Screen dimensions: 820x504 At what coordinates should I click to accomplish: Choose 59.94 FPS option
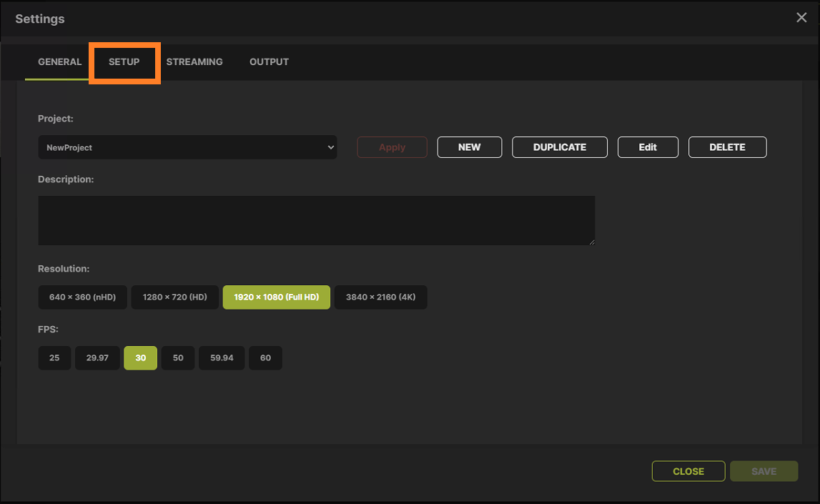tap(222, 357)
